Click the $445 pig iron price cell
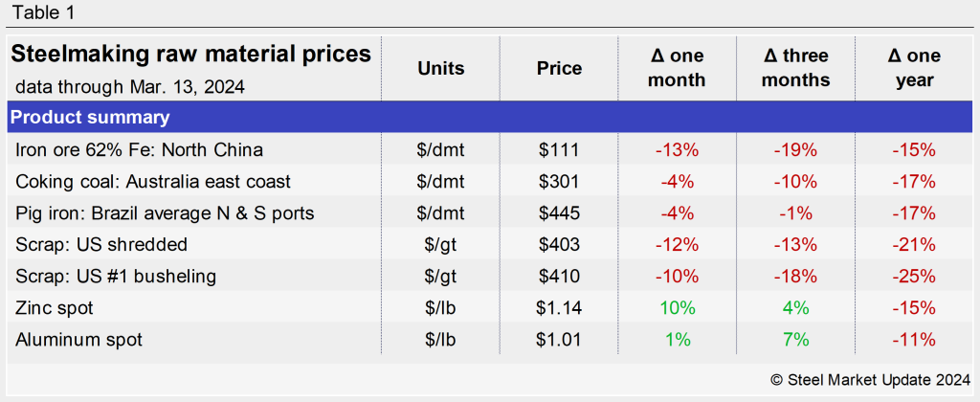Viewport: 980px width, 402px height. pos(559,212)
